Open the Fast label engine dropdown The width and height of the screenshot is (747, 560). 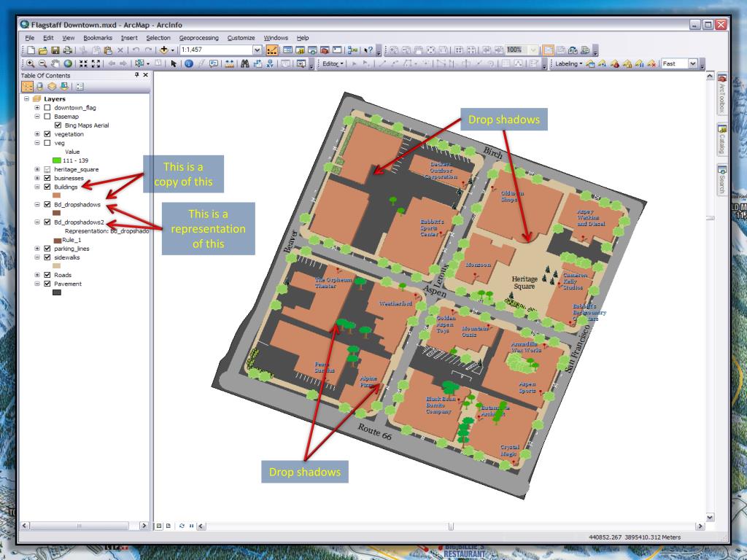click(693, 64)
